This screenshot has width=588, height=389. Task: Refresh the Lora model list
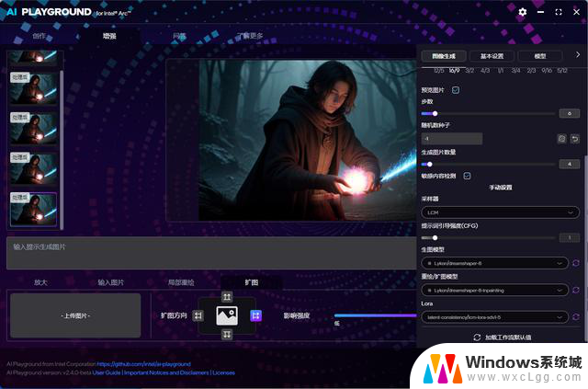(x=576, y=317)
